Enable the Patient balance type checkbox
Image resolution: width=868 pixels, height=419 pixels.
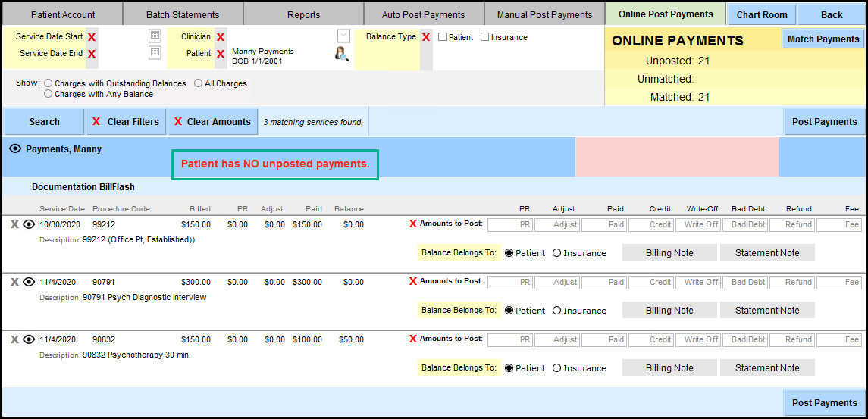point(443,37)
